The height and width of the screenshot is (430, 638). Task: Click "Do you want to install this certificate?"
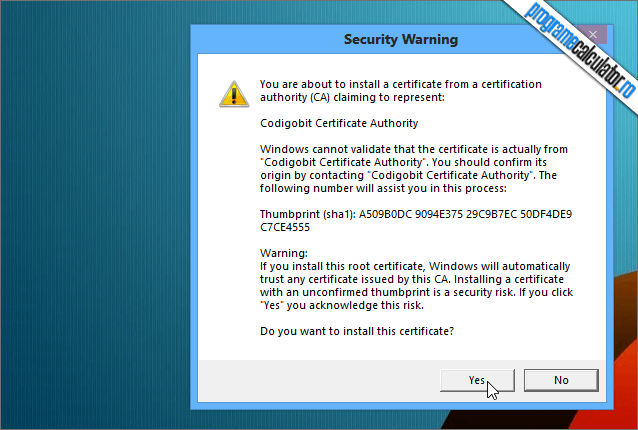tap(357, 331)
